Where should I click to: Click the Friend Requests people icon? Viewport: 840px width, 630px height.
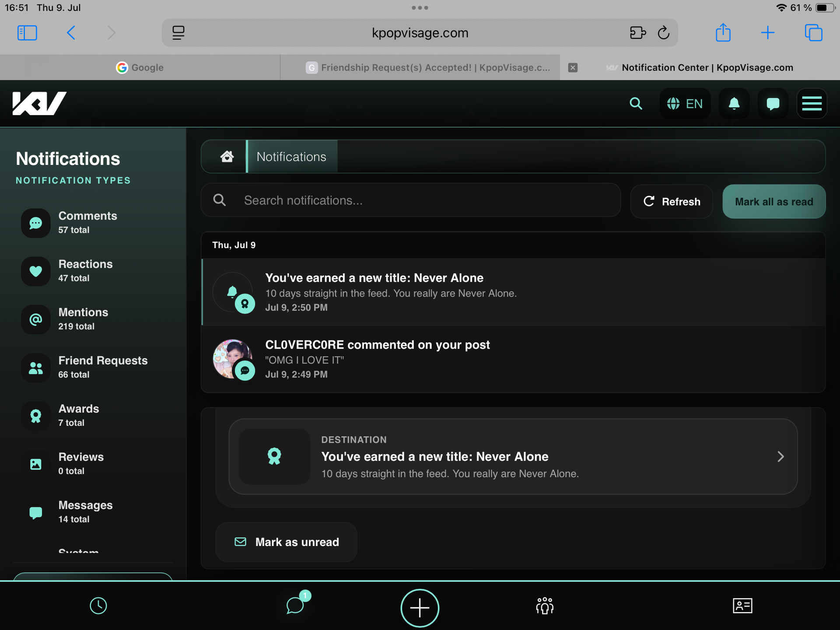[x=36, y=368]
